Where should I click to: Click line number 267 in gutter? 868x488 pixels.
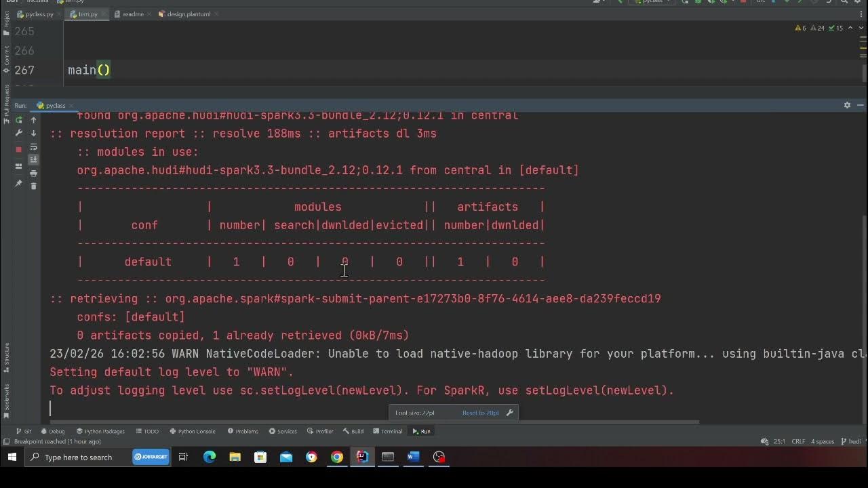tap(24, 70)
